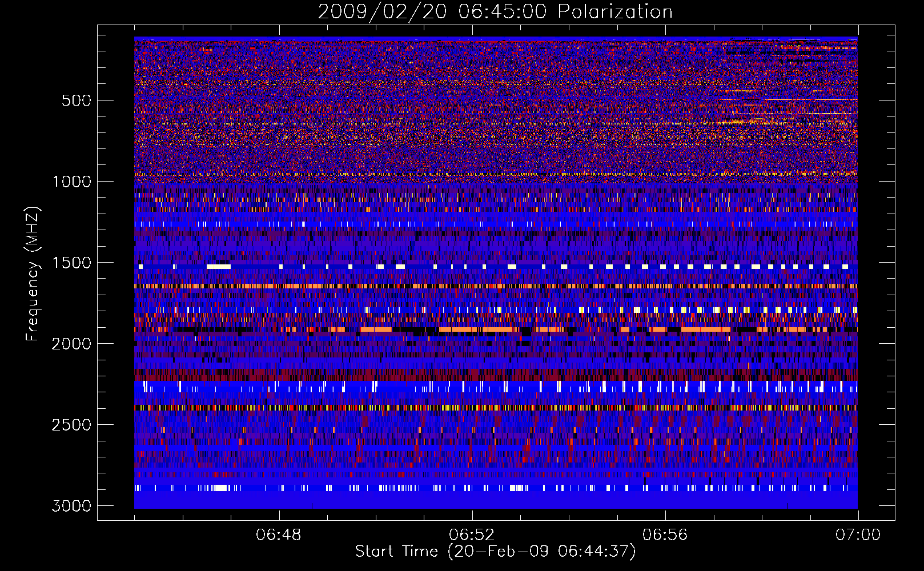Click the 3000 frequency tick label
The height and width of the screenshot is (571, 924).
coord(71,506)
